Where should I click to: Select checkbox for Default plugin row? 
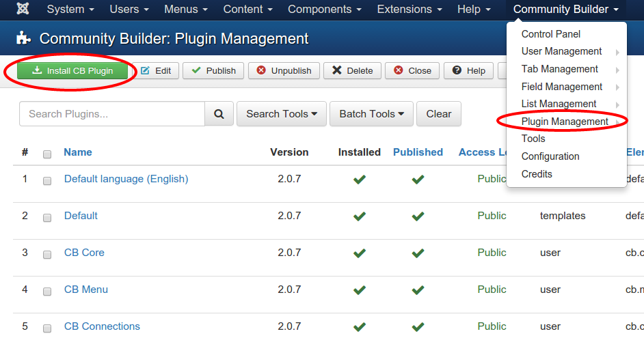click(47, 218)
